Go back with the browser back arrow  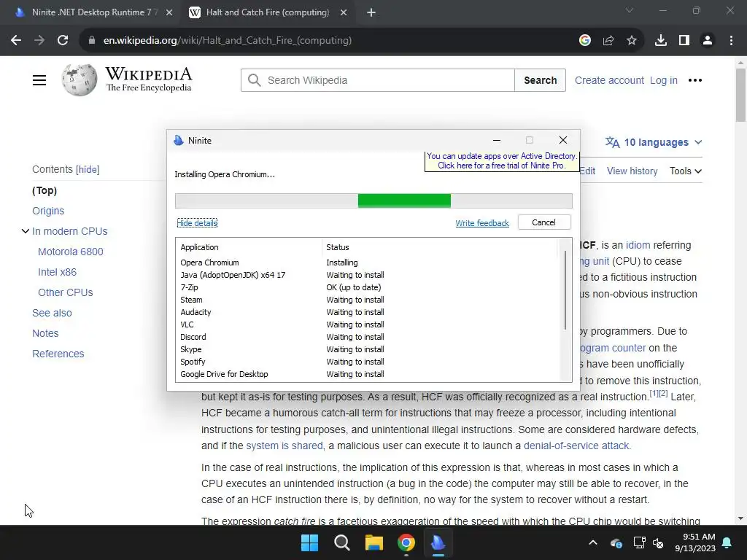click(x=16, y=41)
